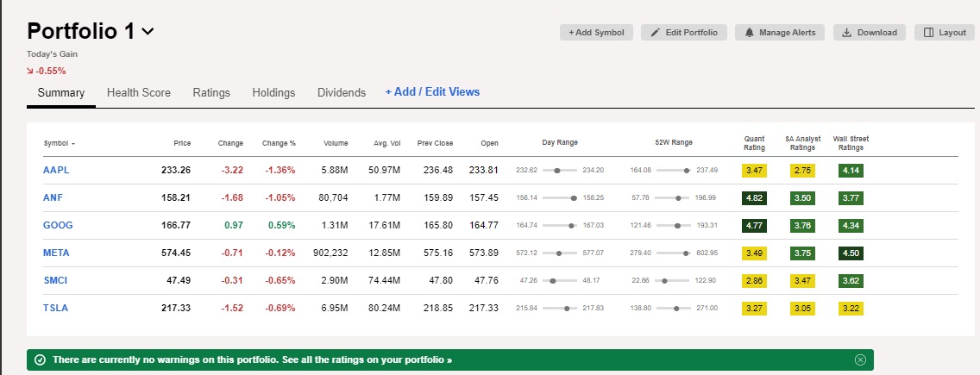Click the Quant Rating column header
The height and width of the screenshot is (375, 980).
tap(754, 143)
